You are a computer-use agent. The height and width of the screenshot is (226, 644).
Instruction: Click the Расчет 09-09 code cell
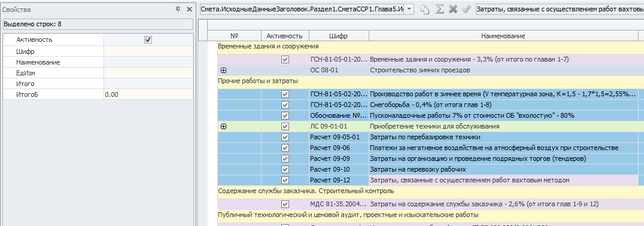click(x=339, y=158)
